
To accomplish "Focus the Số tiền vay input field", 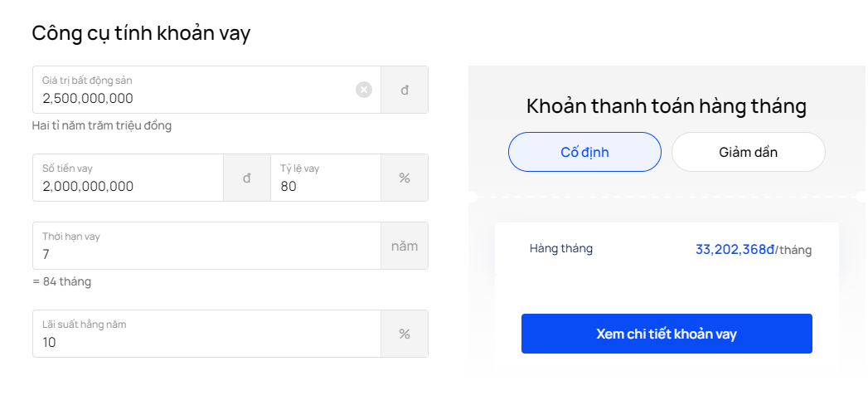I will click(128, 178).
